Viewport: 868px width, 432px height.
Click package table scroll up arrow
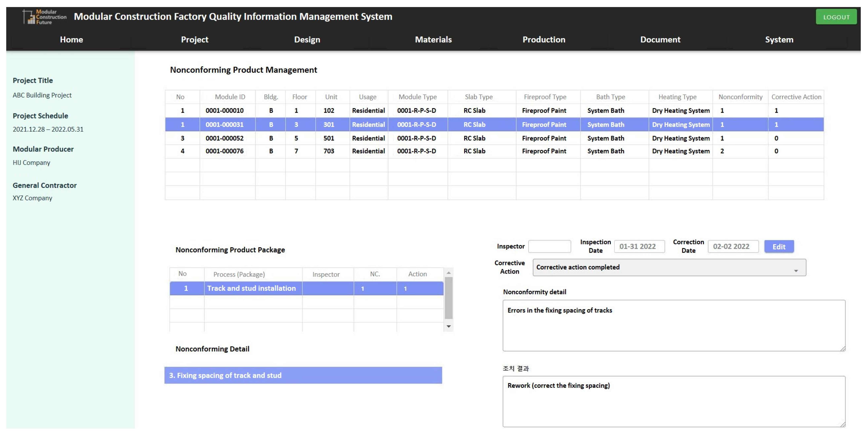pos(449,273)
